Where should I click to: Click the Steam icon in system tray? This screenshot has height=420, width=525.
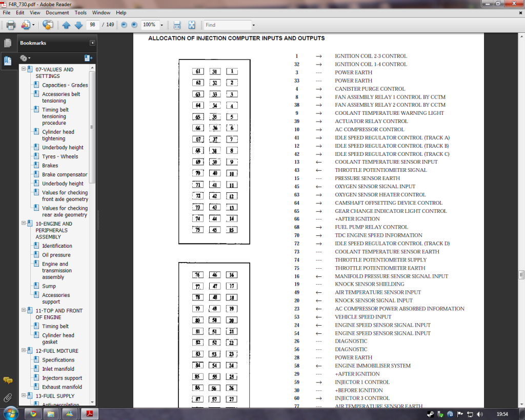(x=431, y=414)
